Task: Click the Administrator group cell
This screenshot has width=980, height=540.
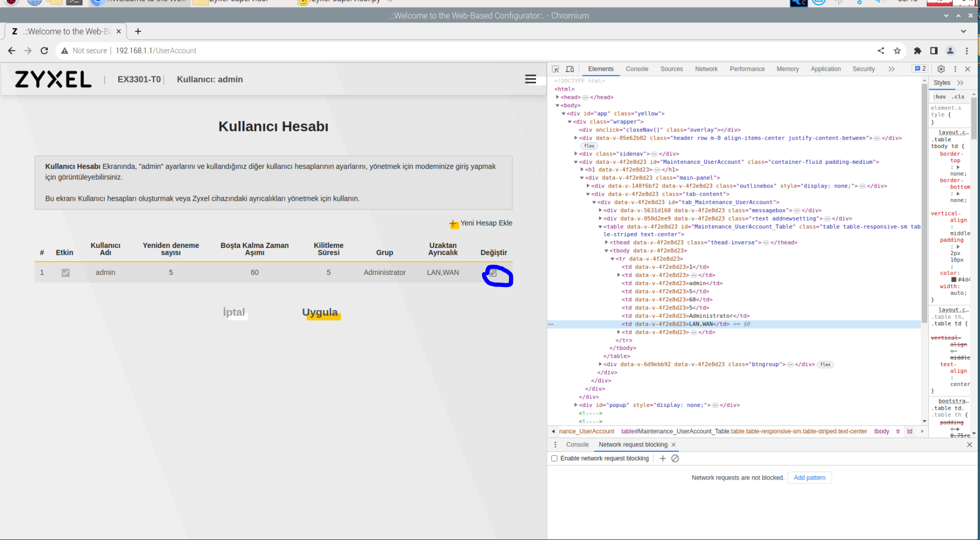Action: point(385,273)
